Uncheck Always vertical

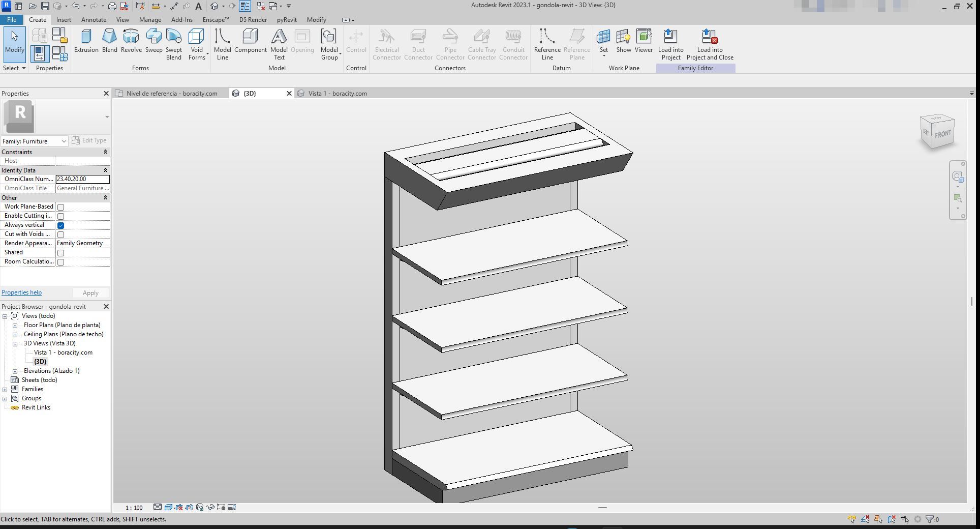[x=60, y=225]
